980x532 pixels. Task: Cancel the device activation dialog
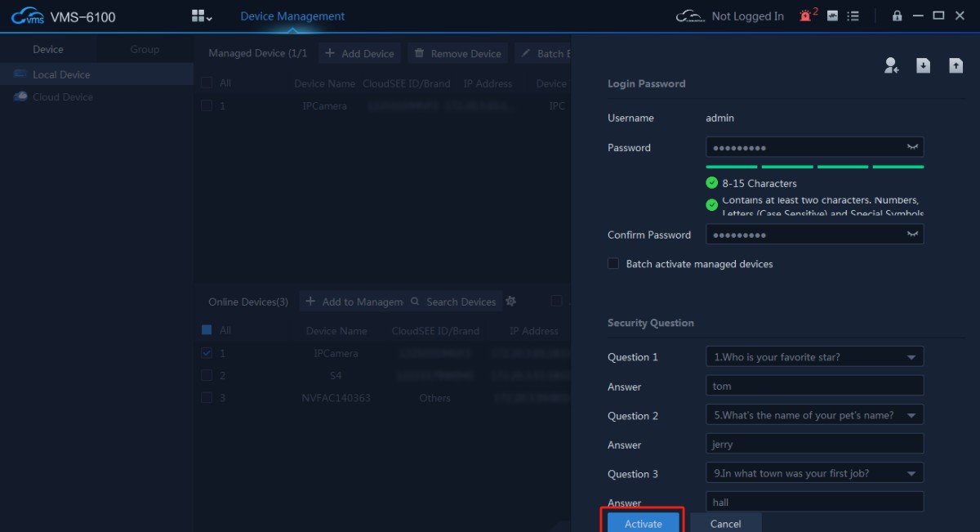(725, 523)
